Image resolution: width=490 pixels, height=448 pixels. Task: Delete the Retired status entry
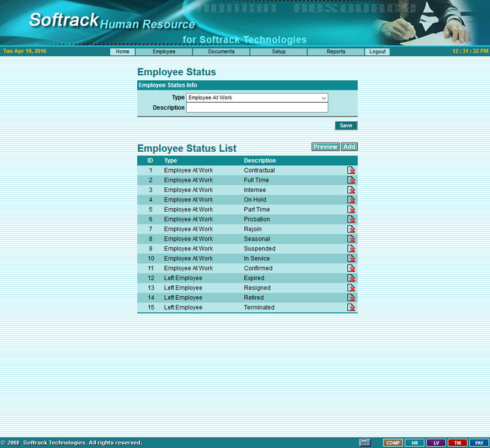pos(352,297)
